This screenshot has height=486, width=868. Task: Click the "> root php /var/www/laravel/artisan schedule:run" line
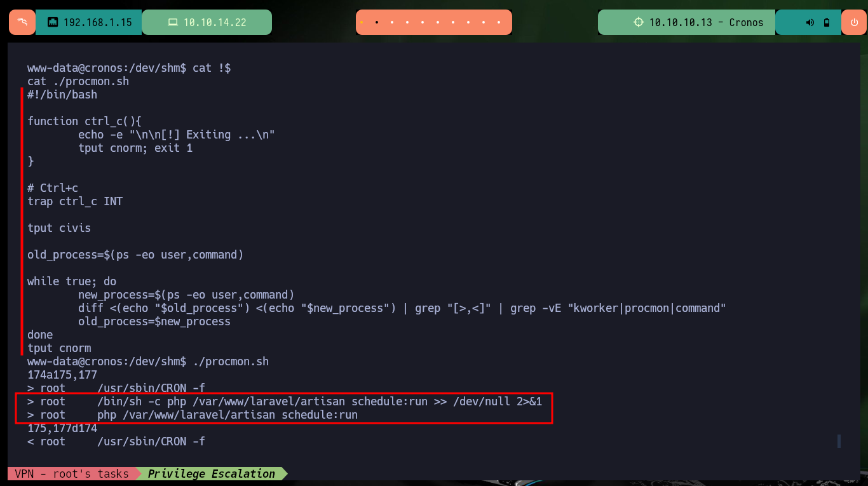tap(193, 415)
